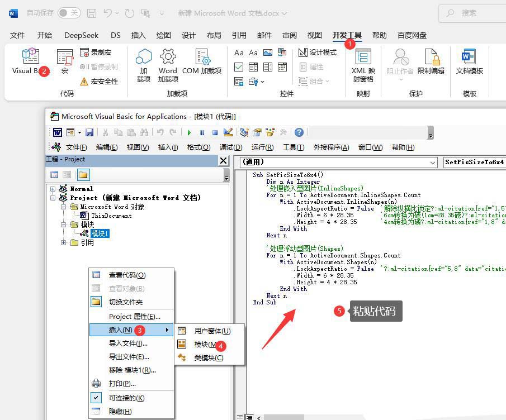The image size is (506, 420).
Task: Start 录制宏 macro recording
Action: (96, 52)
